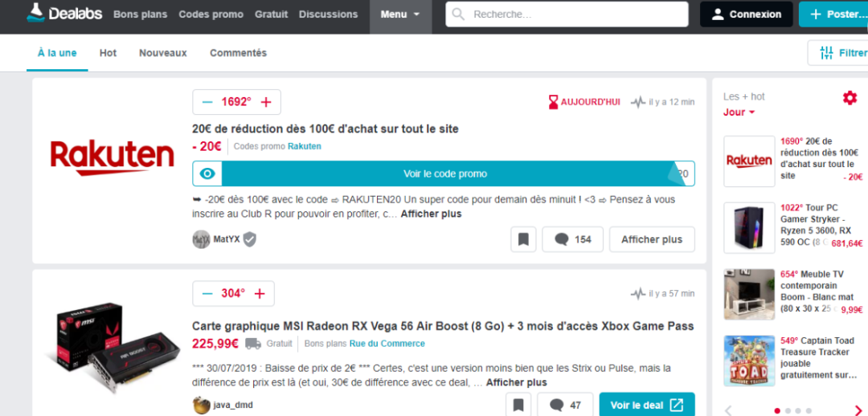This screenshot has height=416, width=868.
Task: Switch to the Hot tab
Action: (108, 53)
